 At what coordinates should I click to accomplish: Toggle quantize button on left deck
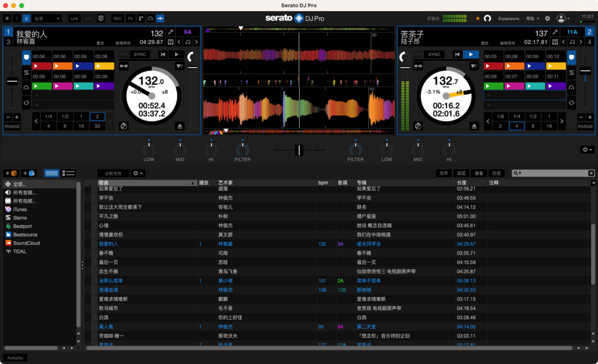point(124,66)
